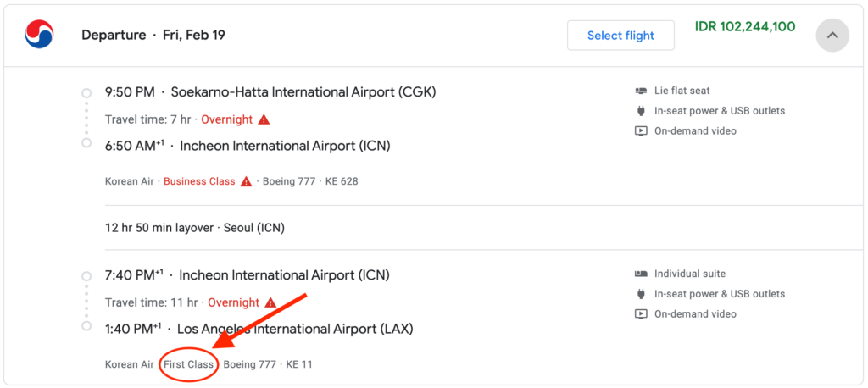868x388 pixels.
Task: Click the red Business Class text
Action: click(x=199, y=181)
